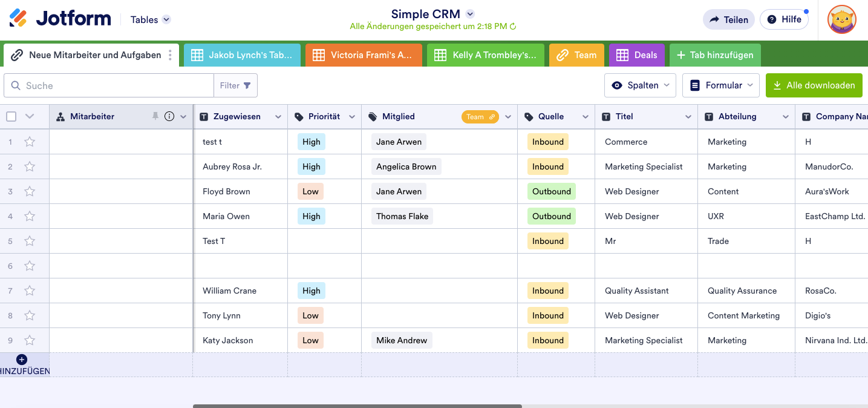Screen dimensions: 868x408
Task: Star row 3 as favorite
Action: pyautogui.click(x=30, y=191)
